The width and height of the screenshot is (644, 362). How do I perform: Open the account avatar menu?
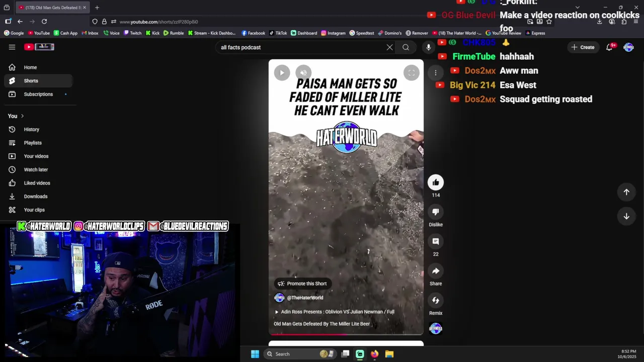[628, 47]
